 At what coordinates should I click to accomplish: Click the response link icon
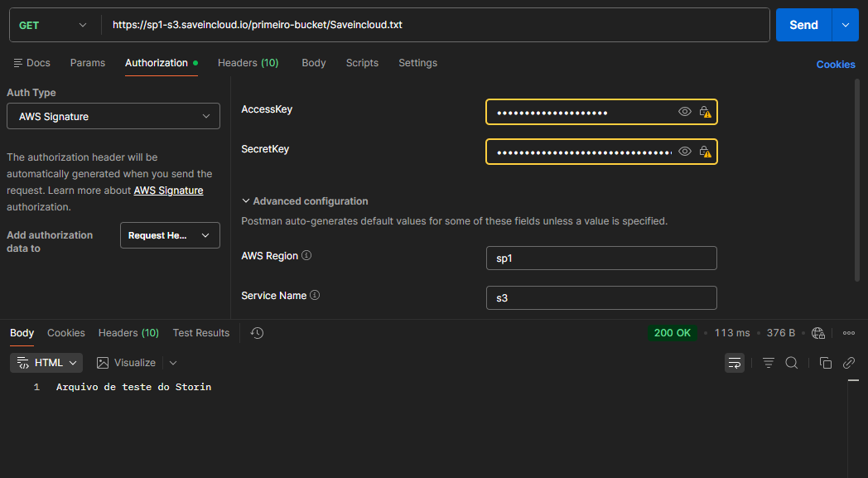click(x=849, y=363)
